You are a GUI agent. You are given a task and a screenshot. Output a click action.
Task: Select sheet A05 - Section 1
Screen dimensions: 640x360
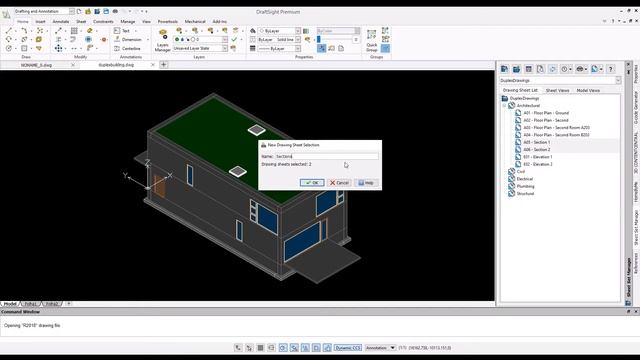(536, 142)
